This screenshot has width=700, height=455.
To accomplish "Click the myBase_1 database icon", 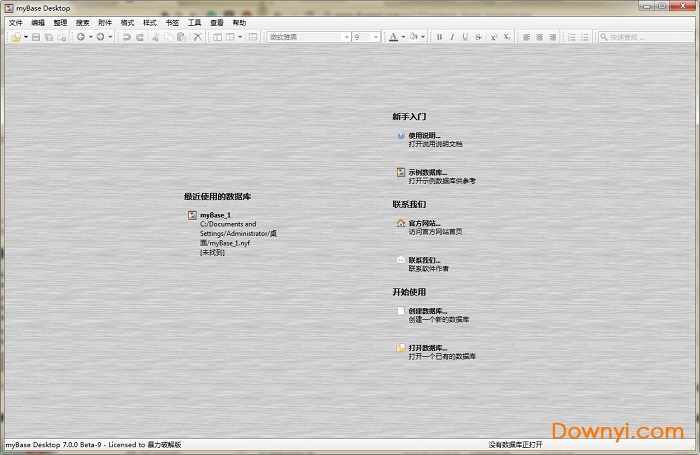I will (192, 215).
